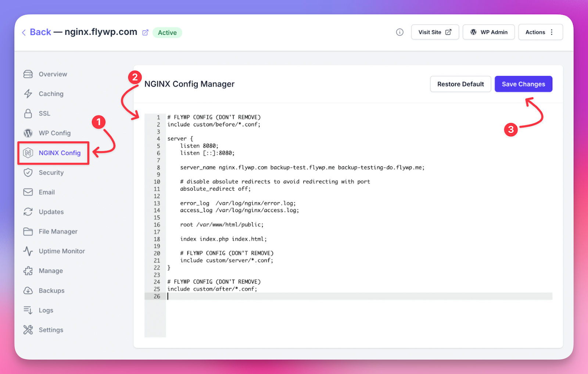
Task: Click the SSL padlock icon
Action: point(28,114)
